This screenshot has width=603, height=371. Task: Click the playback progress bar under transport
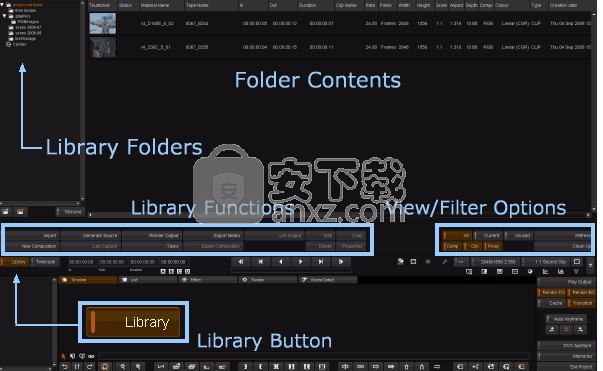point(291,271)
